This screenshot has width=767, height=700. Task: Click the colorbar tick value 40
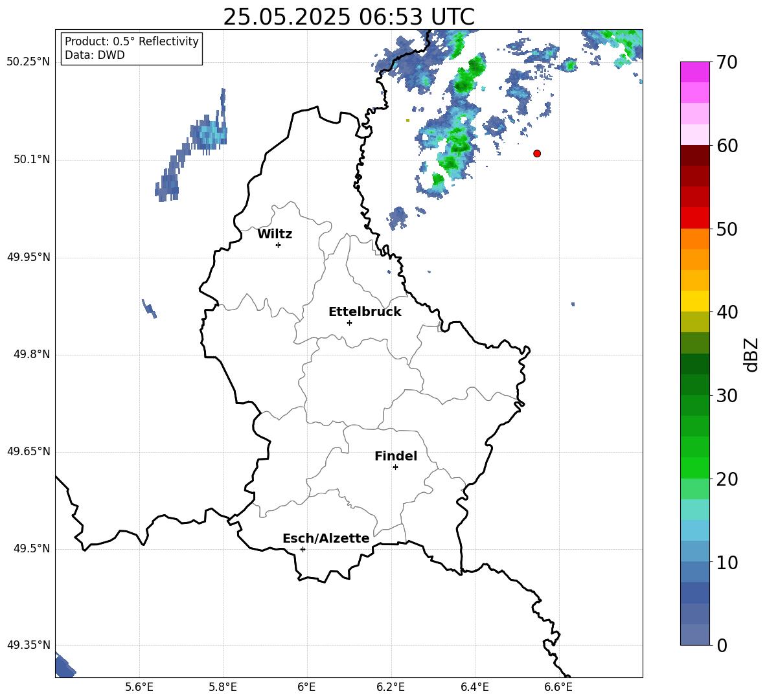[x=727, y=312]
